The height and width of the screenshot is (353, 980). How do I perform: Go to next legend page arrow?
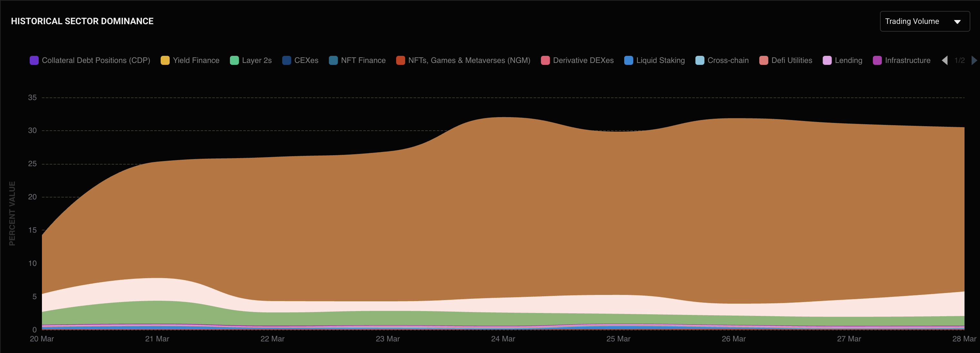coord(974,60)
